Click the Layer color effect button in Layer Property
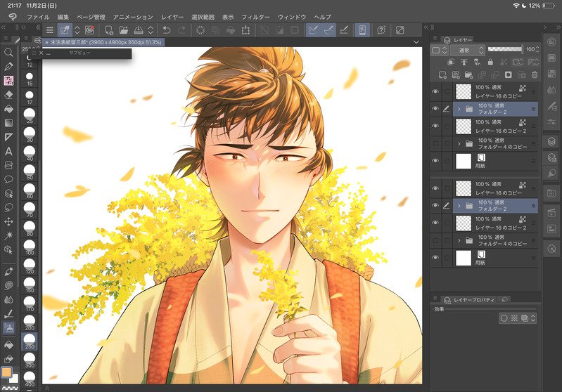 (x=524, y=318)
